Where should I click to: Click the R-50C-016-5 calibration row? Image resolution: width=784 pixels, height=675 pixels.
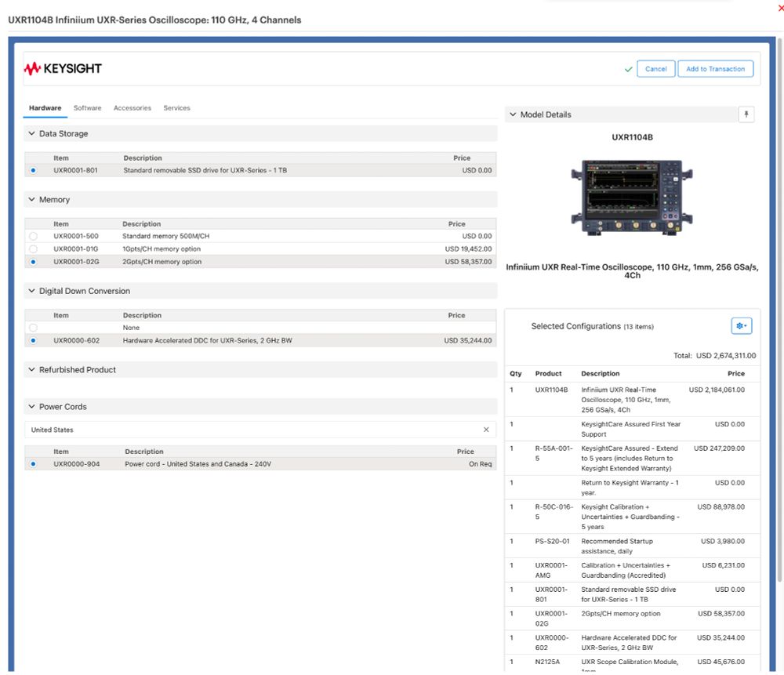click(x=633, y=517)
